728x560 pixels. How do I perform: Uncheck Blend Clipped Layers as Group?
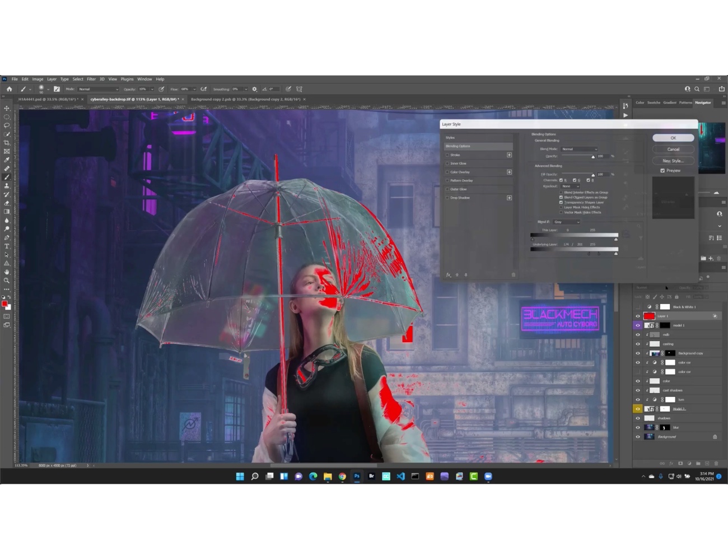[x=561, y=197]
